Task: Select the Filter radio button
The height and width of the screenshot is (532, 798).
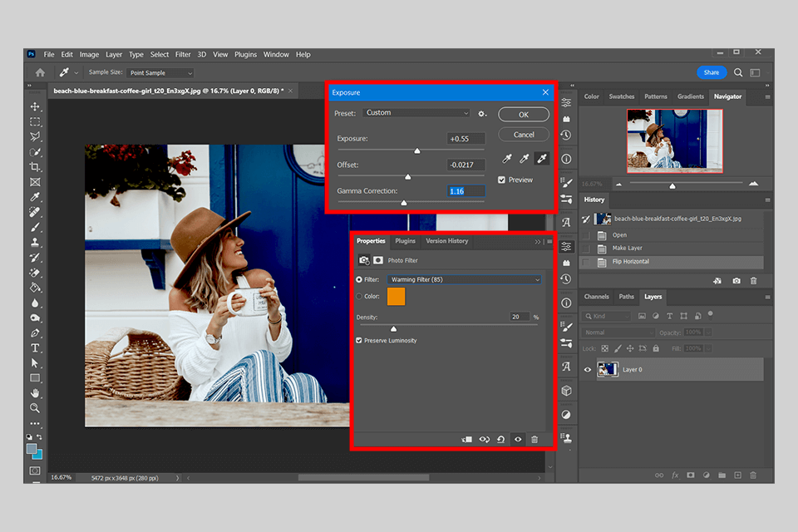Action: (359, 279)
